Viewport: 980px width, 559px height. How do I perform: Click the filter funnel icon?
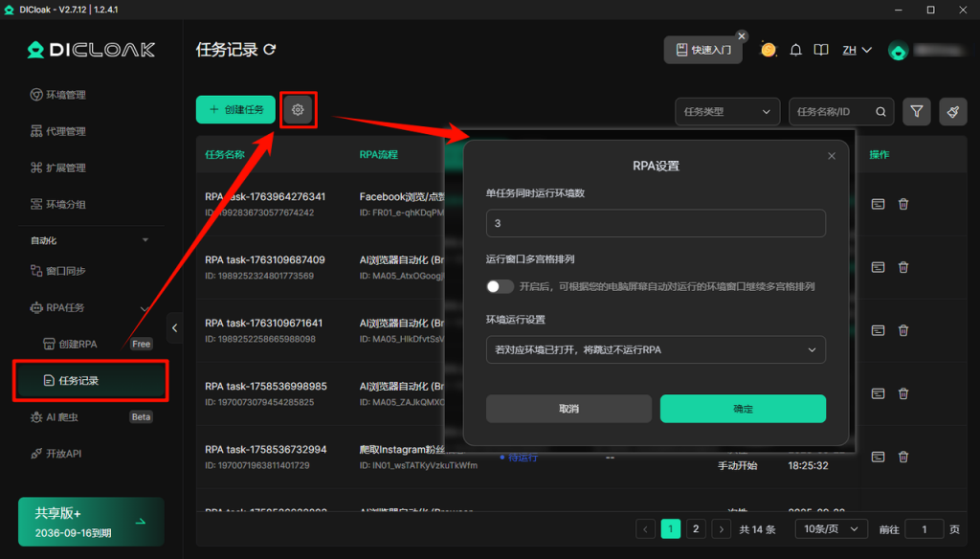[916, 112]
